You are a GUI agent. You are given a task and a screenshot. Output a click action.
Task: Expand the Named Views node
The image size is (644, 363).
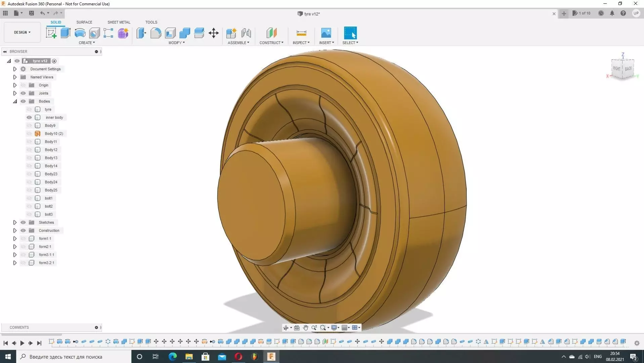pos(15,77)
